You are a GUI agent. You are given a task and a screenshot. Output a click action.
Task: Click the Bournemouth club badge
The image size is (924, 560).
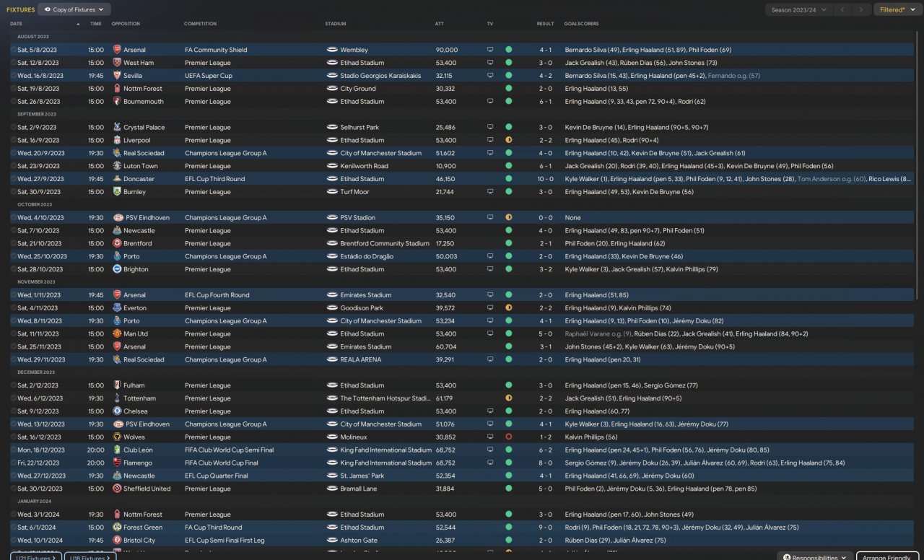pyautogui.click(x=117, y=102)
